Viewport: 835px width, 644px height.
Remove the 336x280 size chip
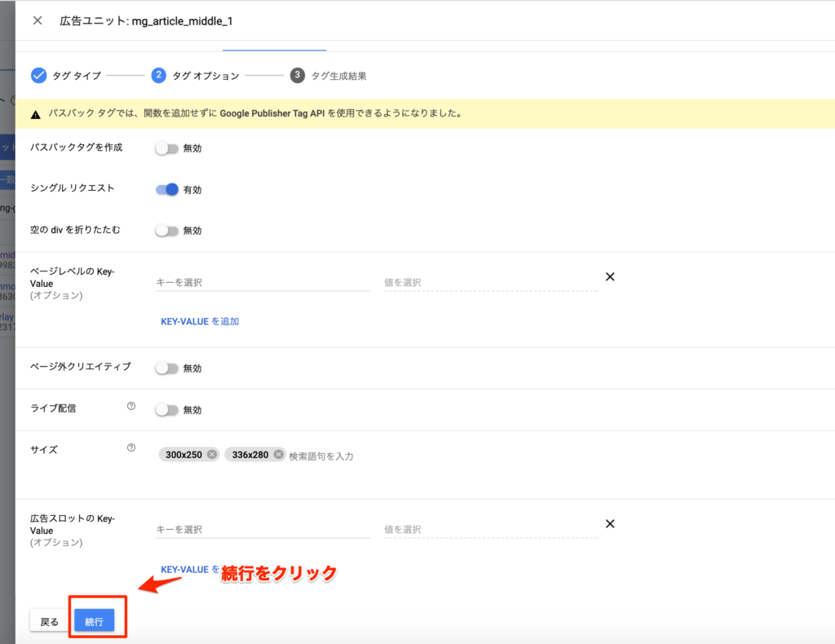279,454
